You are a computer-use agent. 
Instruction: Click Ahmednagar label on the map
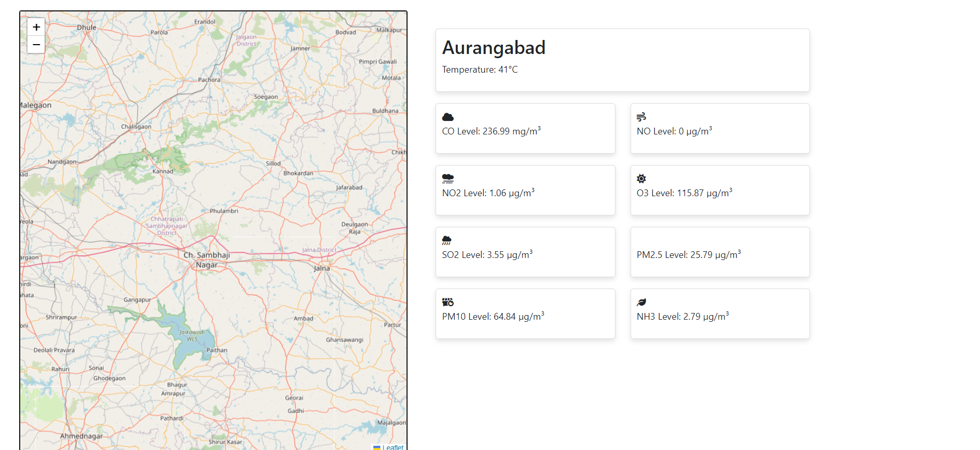(x=81, y=436)
